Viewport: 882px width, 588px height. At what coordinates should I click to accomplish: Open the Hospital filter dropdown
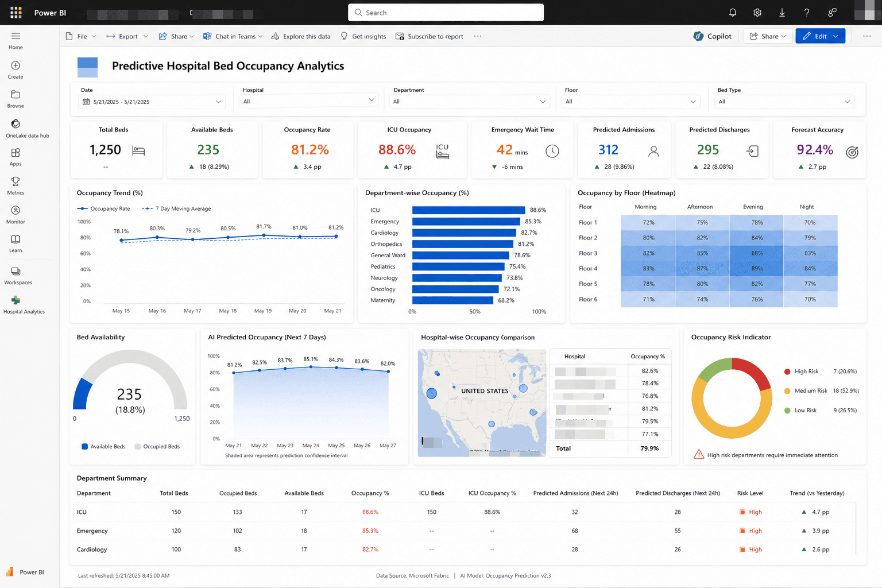(309, 102)
